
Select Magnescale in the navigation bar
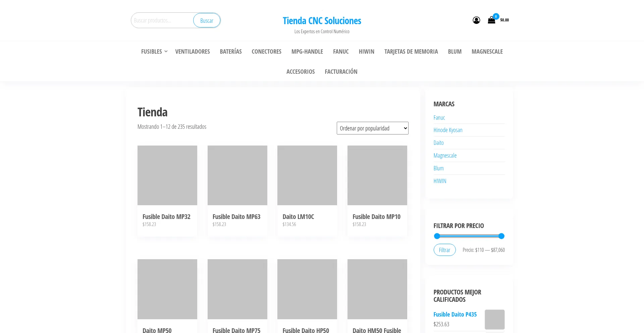(x=487, y=51)
